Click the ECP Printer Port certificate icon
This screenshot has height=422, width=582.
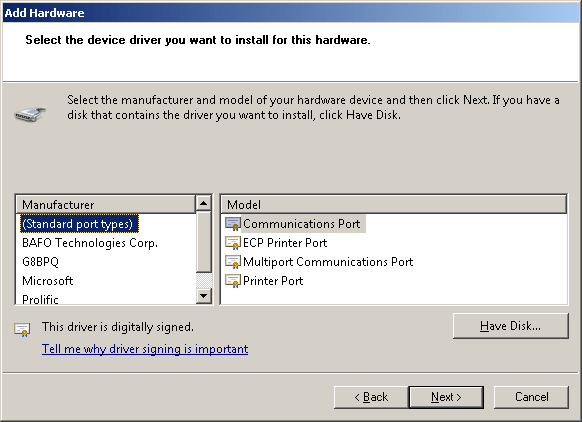[233, 243]
